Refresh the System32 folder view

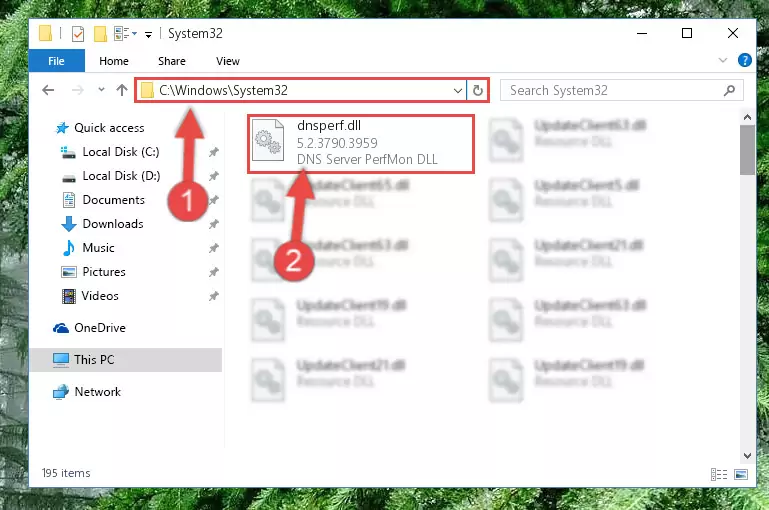pos(478,90)
